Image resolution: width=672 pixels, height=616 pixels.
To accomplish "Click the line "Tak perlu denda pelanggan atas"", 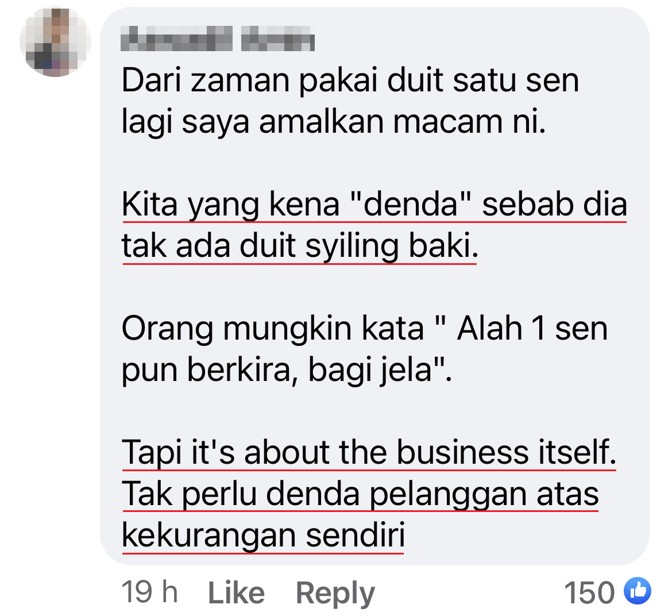I will [x=360, y=494].
